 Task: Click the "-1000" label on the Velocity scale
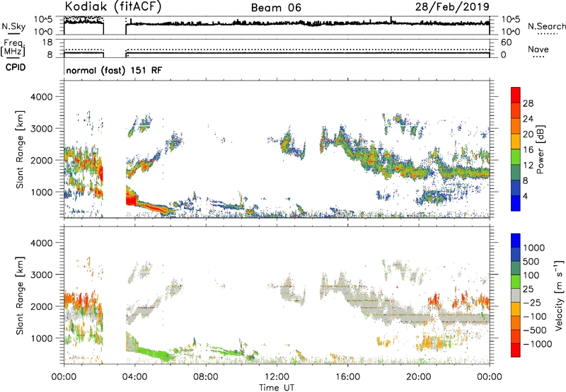pos(538,344)
